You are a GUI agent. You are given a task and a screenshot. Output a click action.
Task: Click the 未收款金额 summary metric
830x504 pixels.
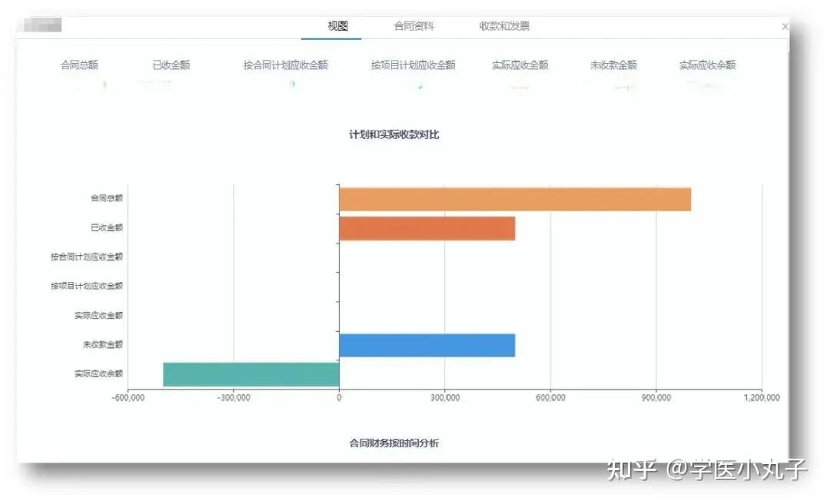pyautogui.click(x=613, y=65)
